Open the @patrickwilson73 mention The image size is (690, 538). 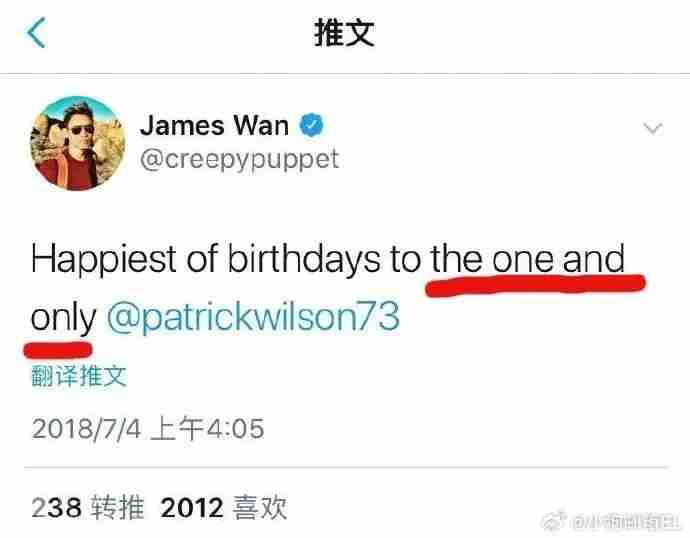pyautogui.click(x=253, y=317)
